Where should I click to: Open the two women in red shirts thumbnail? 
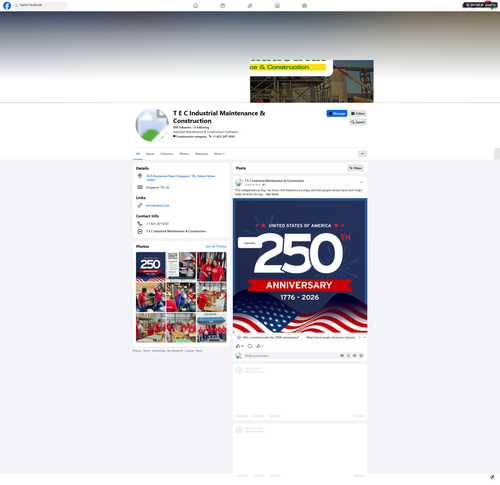[212, 267]
